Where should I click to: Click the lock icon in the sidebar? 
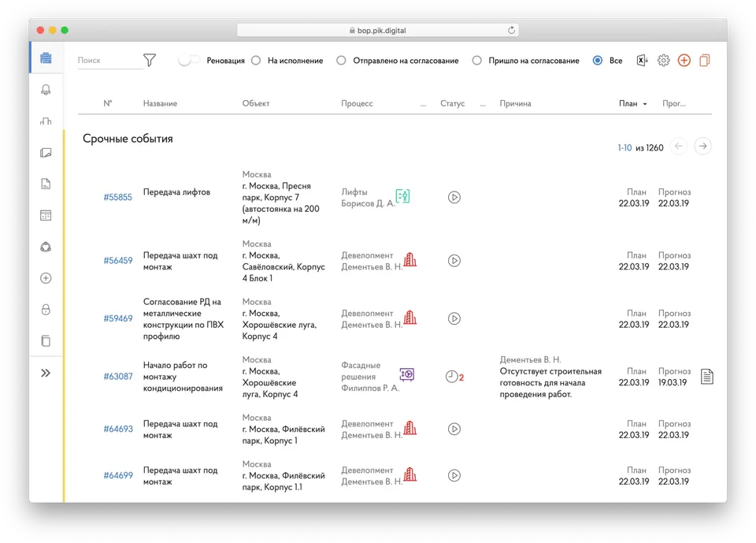pyautogui.click(x=45, y=309)
